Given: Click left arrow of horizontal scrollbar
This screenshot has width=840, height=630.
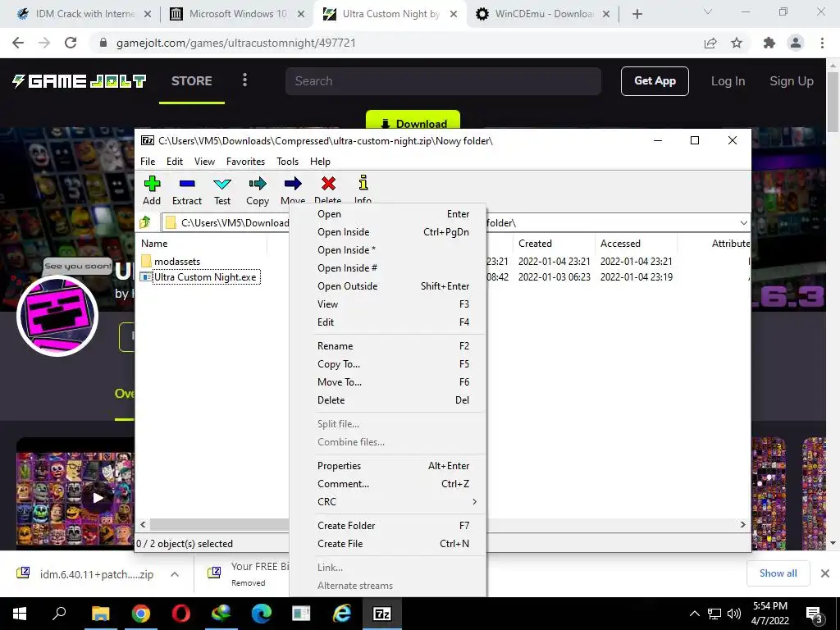Looking at the screenshot, I should (x=143, y=525).
